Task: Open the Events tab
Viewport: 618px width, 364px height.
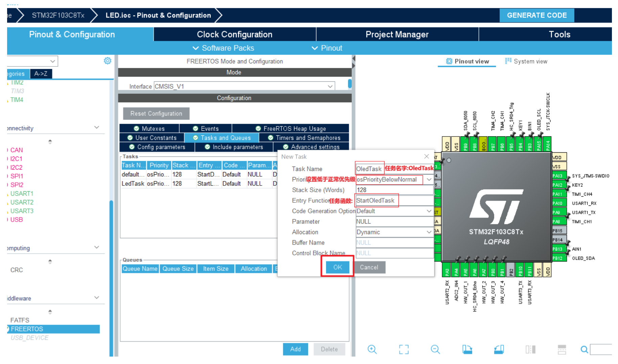Action: point(206,128)
